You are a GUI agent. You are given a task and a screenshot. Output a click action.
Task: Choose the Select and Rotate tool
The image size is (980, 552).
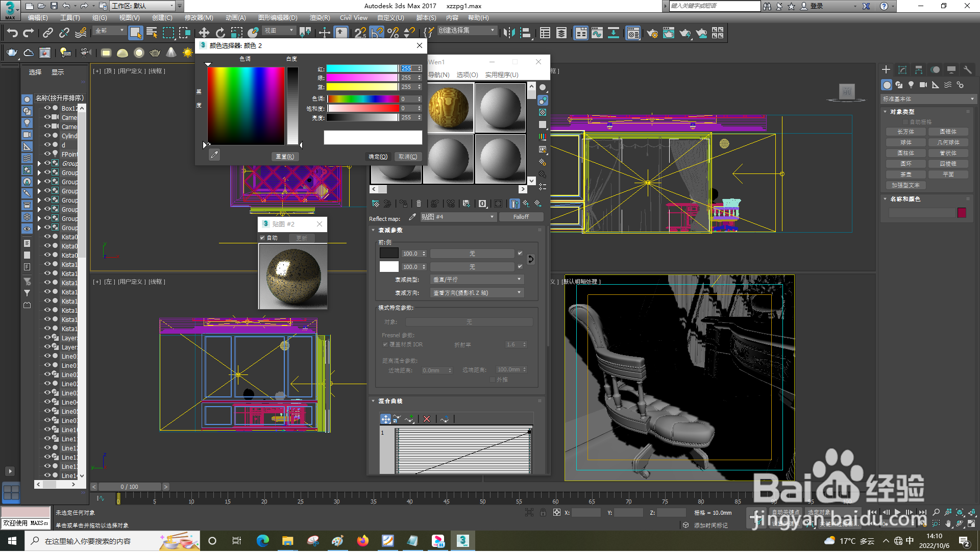click(x=220, y=33)
